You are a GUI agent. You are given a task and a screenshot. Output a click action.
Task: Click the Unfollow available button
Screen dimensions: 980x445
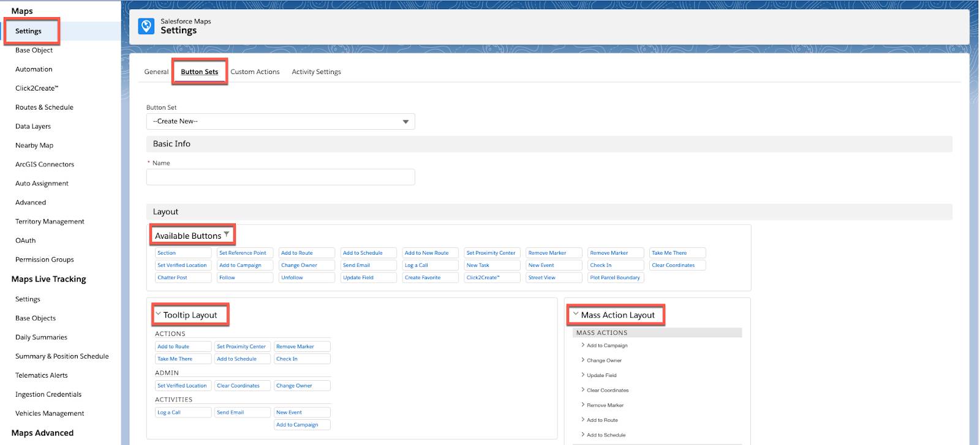pos(307,277)
